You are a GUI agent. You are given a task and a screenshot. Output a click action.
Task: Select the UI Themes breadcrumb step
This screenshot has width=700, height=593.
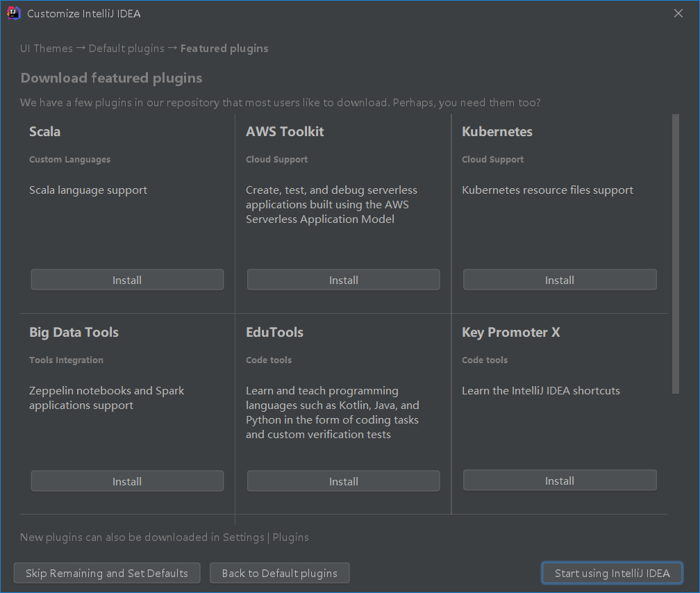coord(47,48)
